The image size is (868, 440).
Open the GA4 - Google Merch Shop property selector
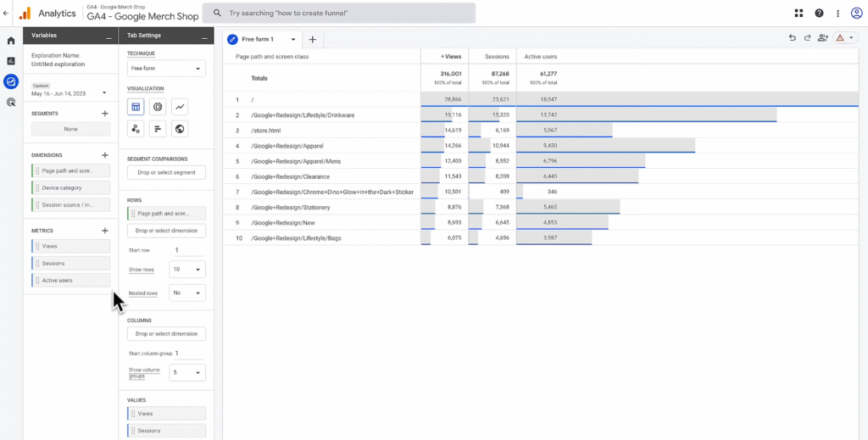click(142, 14)
